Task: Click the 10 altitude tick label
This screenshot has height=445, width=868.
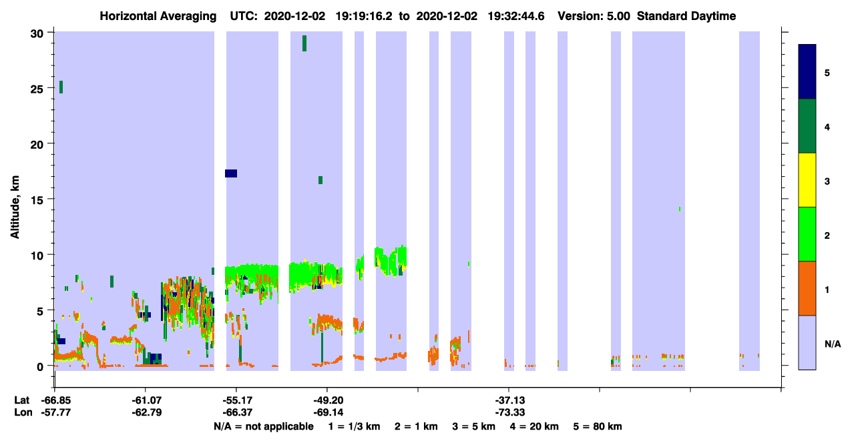Action: (38, 255)
